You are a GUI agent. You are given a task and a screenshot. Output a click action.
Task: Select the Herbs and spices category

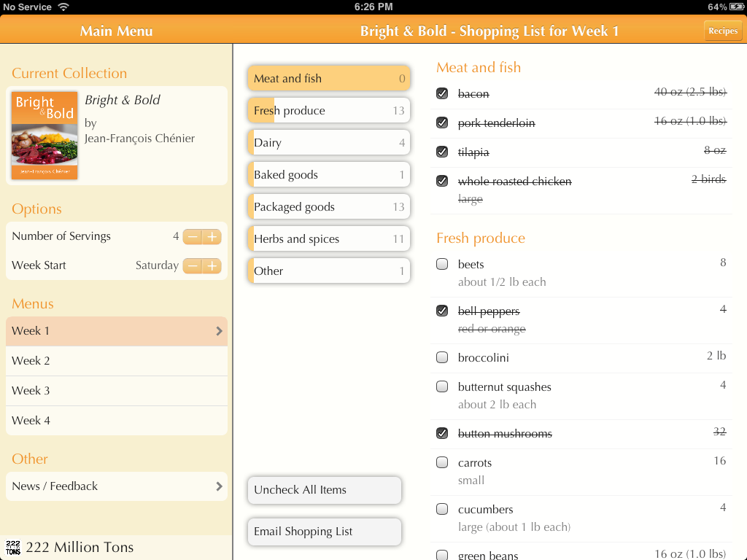point(328,239)
